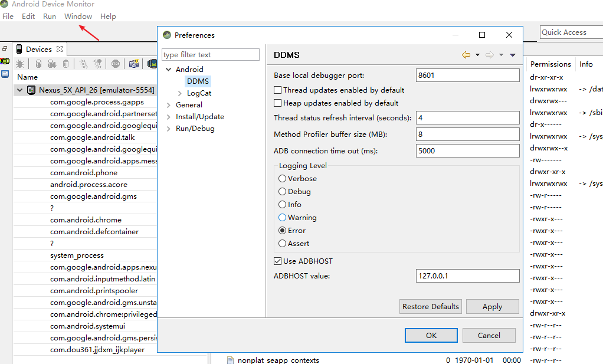
Task: Uncheck Use ADBHOST
Action: (x=277, y=261)
